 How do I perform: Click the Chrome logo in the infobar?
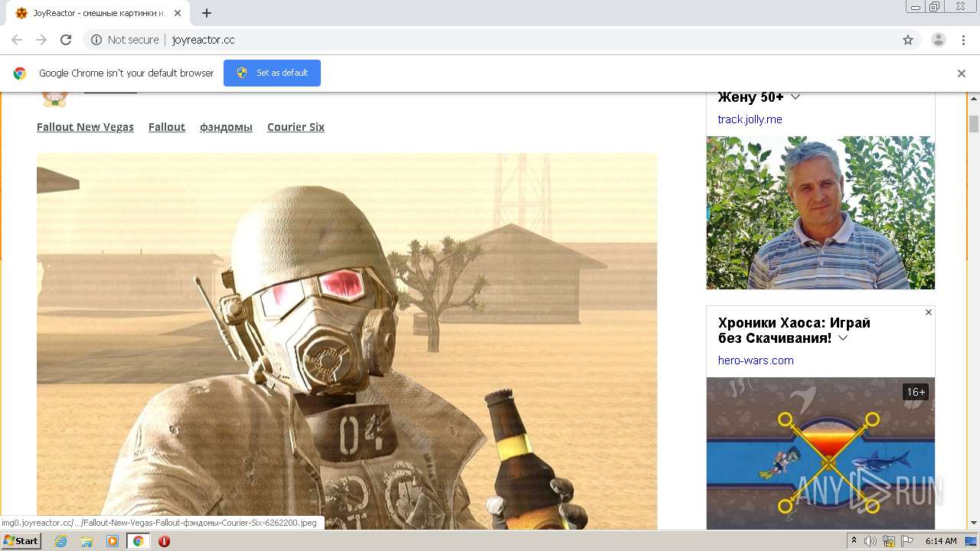20,73
